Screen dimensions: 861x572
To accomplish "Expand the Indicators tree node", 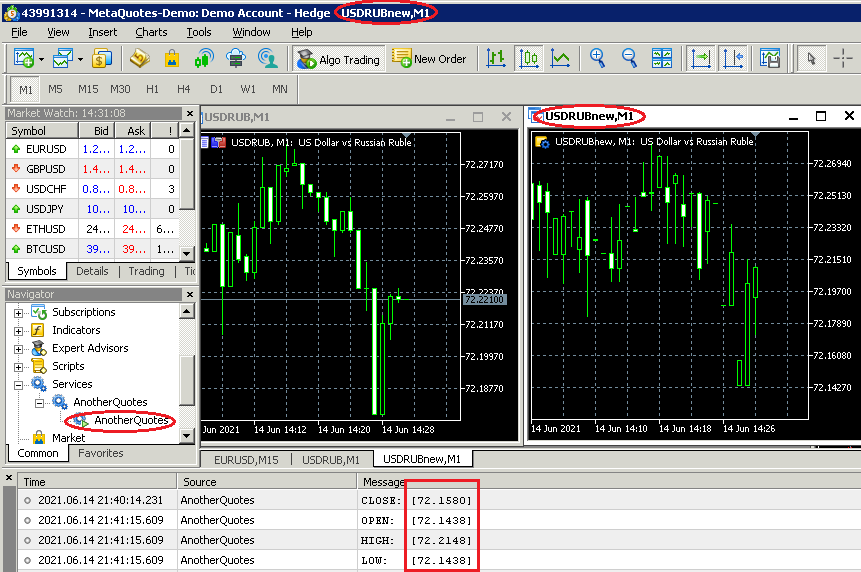I will 18,332.
